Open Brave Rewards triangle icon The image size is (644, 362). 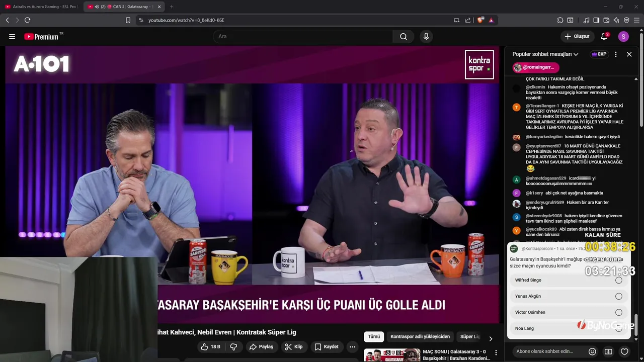click(491, 20)
